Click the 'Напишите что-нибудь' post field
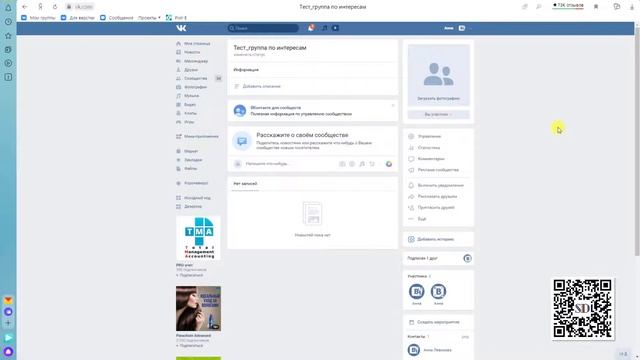This screenshot has height=360, width=640. [267, 164]
